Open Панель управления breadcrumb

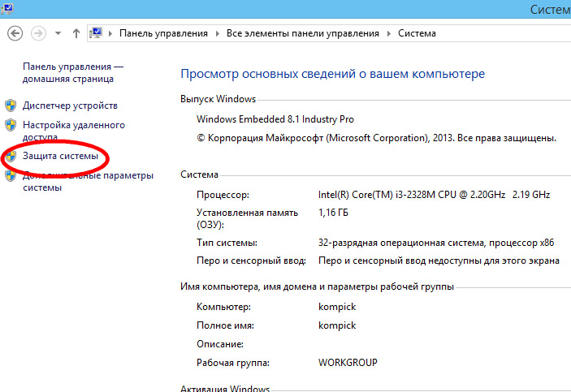click(163, 33)
